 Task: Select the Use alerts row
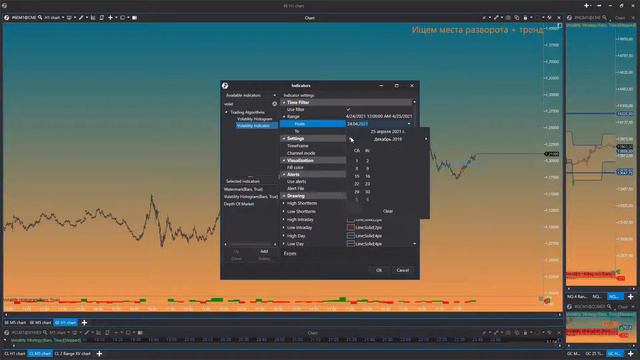313,182
